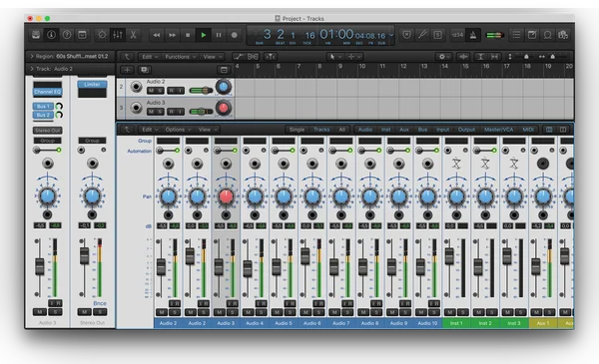Open the Note Pads icon
The image size is (599, 364).
[532, 35]
